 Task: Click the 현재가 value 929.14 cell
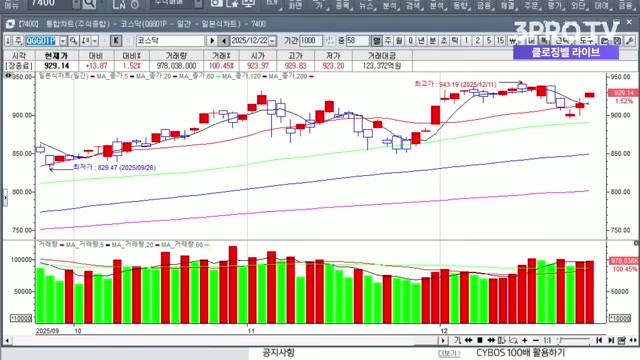pos(57,66)
